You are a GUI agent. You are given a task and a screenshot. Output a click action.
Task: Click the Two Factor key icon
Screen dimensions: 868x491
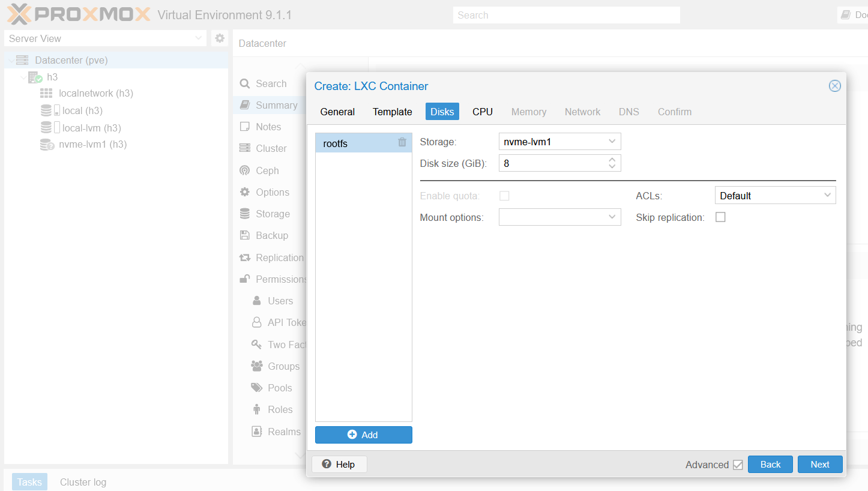(x=256, y=345)
